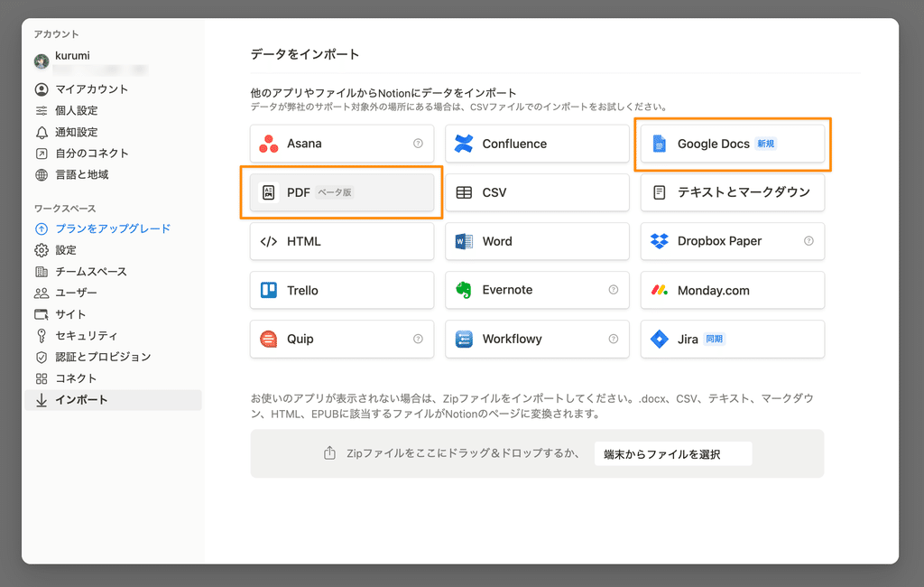Click the Google Docs document icon
This screenshot has width=924, height=587.
[x=660, y=144]
